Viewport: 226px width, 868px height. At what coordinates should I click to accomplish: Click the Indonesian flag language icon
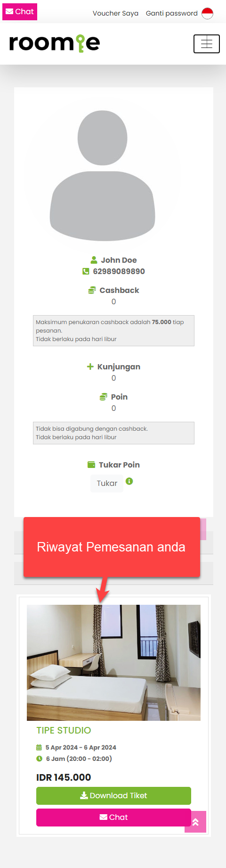click(x=208, y=13)
